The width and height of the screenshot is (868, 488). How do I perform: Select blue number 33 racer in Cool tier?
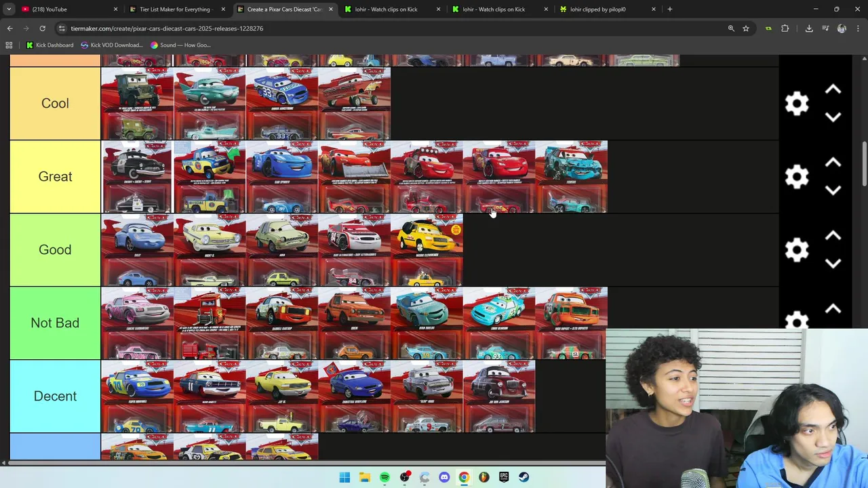(282, 104)
